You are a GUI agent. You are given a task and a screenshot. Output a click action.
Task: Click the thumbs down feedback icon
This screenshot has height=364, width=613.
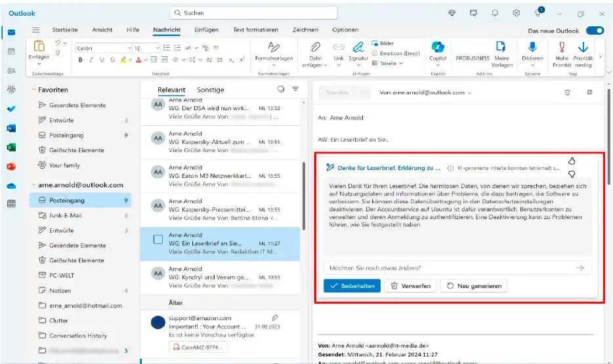(x=571, y=174)
